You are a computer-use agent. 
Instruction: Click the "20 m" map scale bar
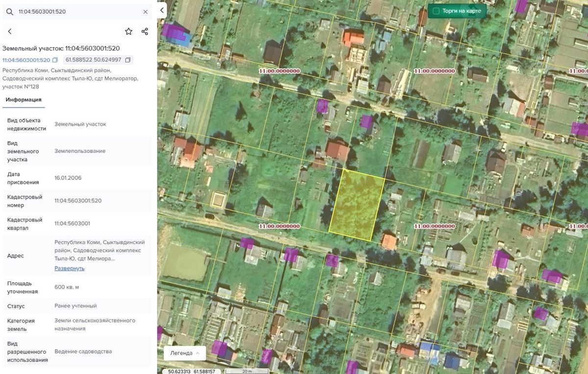[246, 371]
